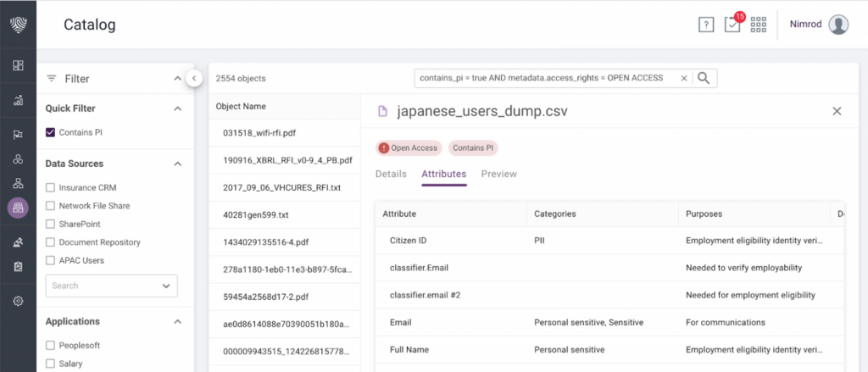Open the dashboard icon in left sidebar
This screenshot has width=868, height=372.
tap(18, 65)
